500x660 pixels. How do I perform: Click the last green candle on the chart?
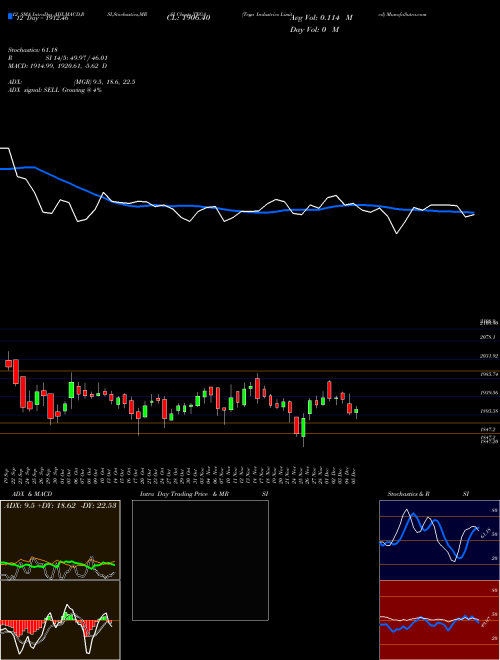pyautogui.click(x=356, y=411)
